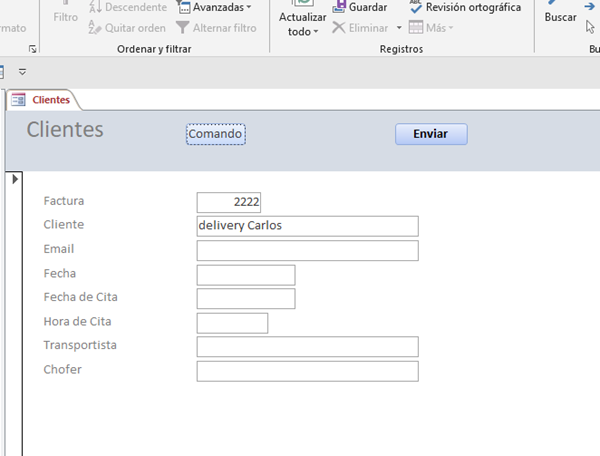Click the Ordenar y filtrar group label
Image resolution: width=600 pixels, height=456 pixels.
tap(154, 49)
